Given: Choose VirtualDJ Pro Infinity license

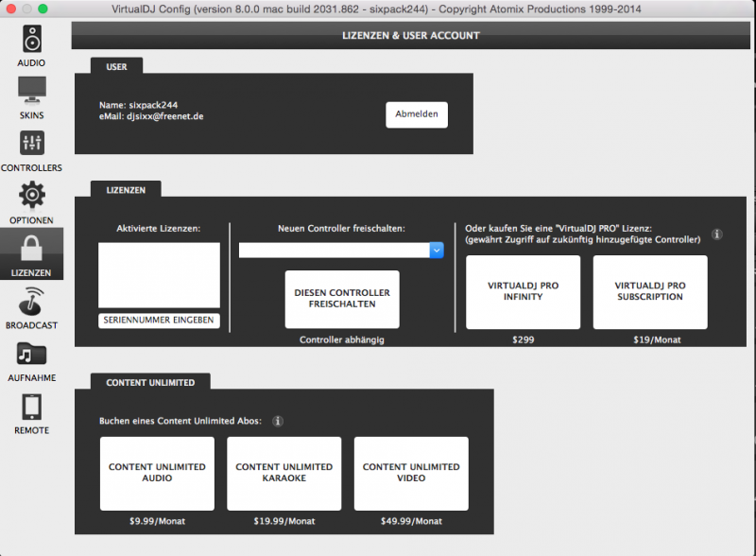Looking at the screenshot, I should pyautogui.click(x=523, y=292).
